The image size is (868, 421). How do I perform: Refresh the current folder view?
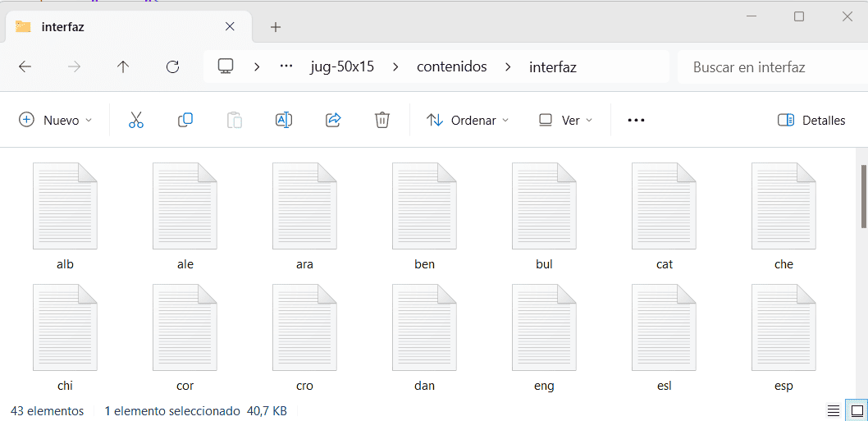pyautogui.click(x=172, y=67)
